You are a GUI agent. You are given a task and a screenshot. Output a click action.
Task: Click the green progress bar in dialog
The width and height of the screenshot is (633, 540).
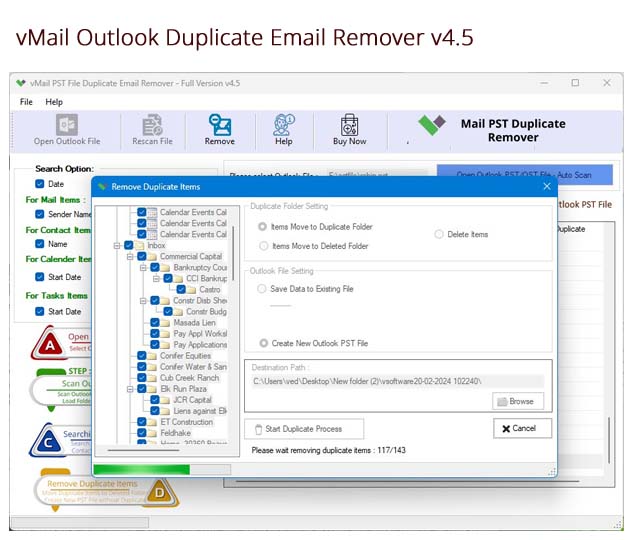coord(141,469)
